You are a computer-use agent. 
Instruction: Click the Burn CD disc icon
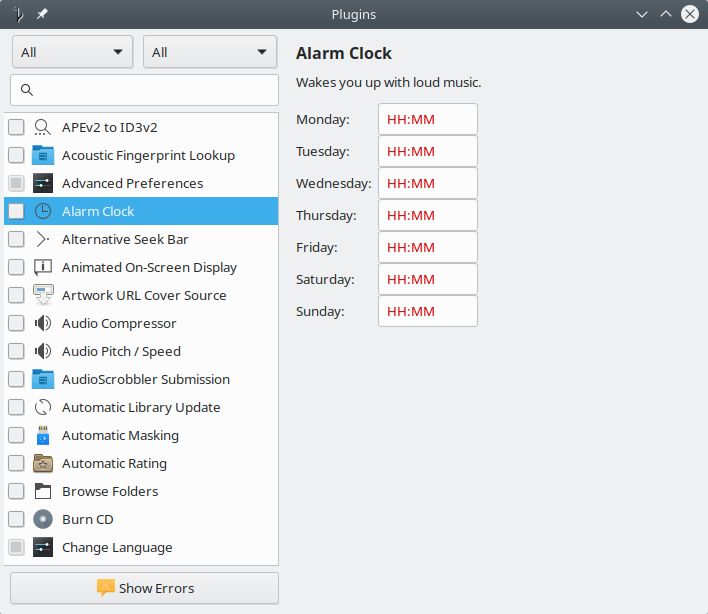(x=43, y=519)
